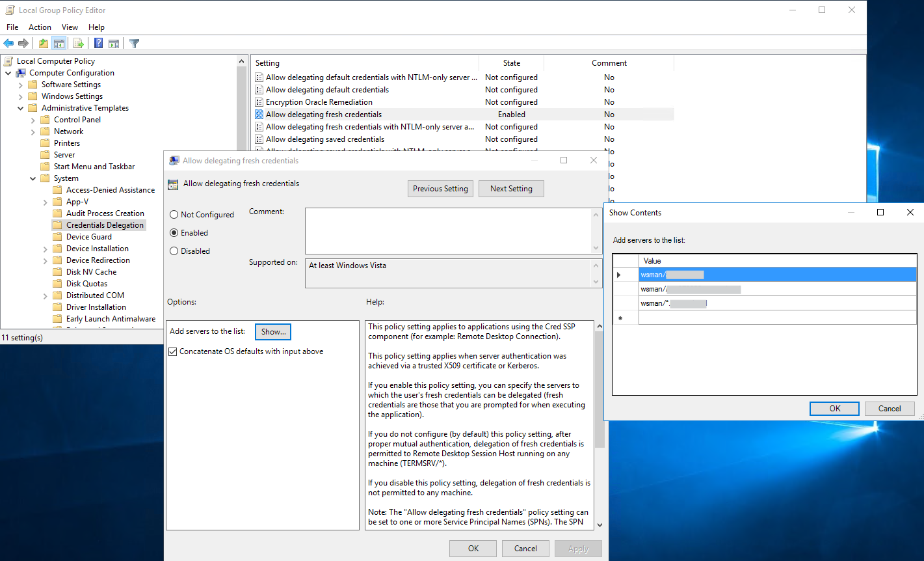This screenshot has height=561, width=924.
Task: Select the Early Launch Antimalware tree item
Action: [111, 319]
